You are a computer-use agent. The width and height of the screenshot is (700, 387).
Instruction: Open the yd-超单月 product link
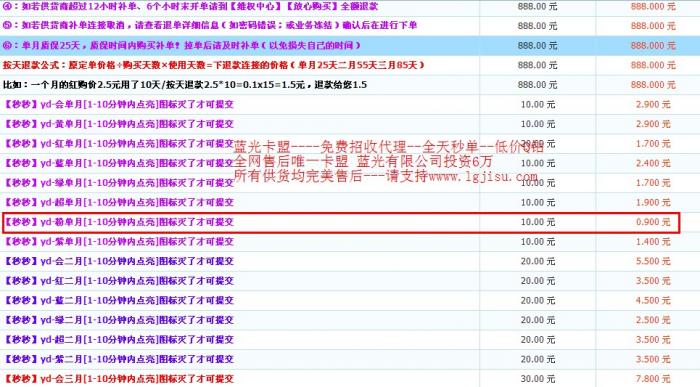pos(119,203)
